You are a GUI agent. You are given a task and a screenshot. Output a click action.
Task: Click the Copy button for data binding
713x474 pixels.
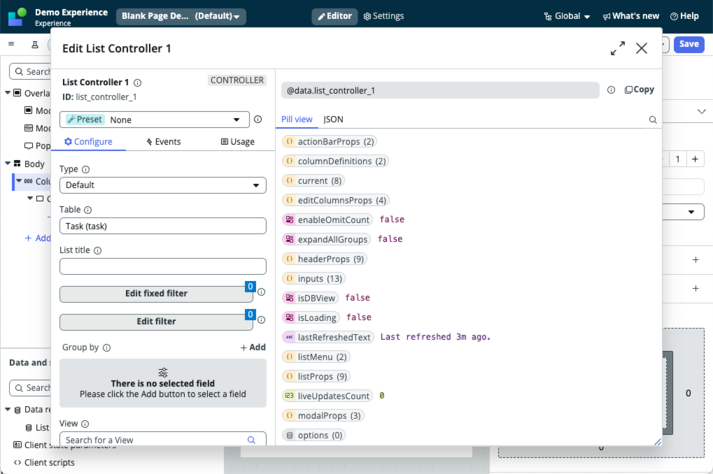click(639, 90)
